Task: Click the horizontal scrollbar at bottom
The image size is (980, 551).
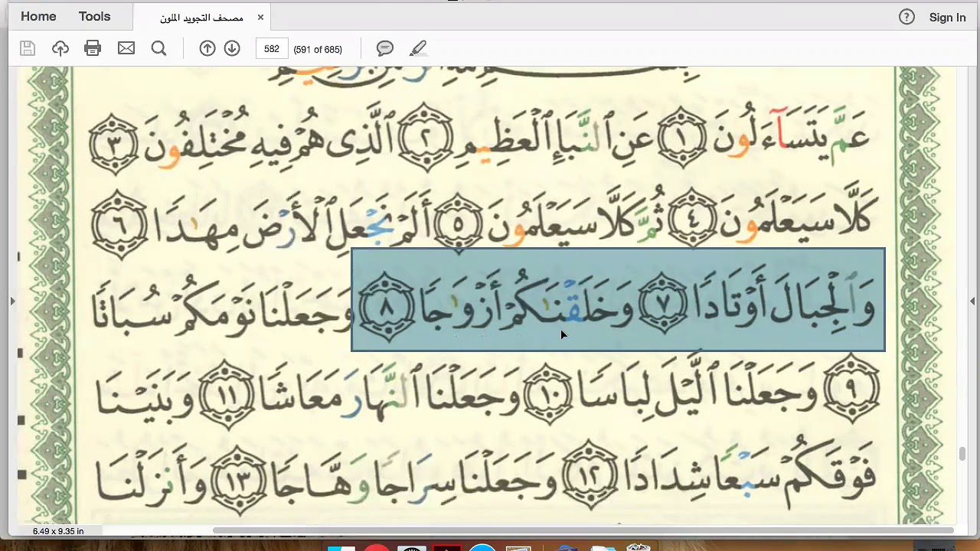Action: point(583,530)
